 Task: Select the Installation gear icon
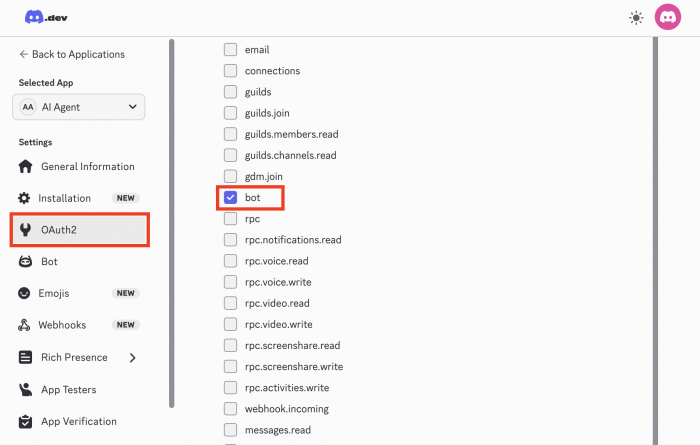click(24, 198)
